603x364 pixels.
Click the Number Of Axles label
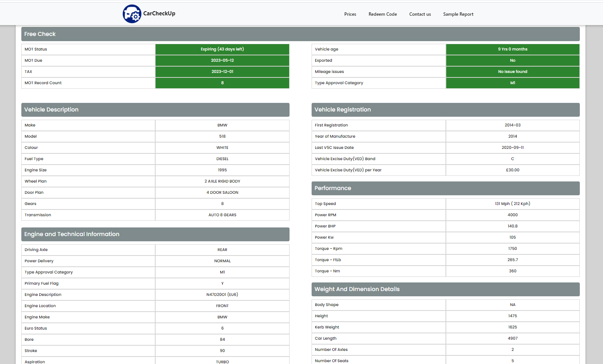[331, 350]
